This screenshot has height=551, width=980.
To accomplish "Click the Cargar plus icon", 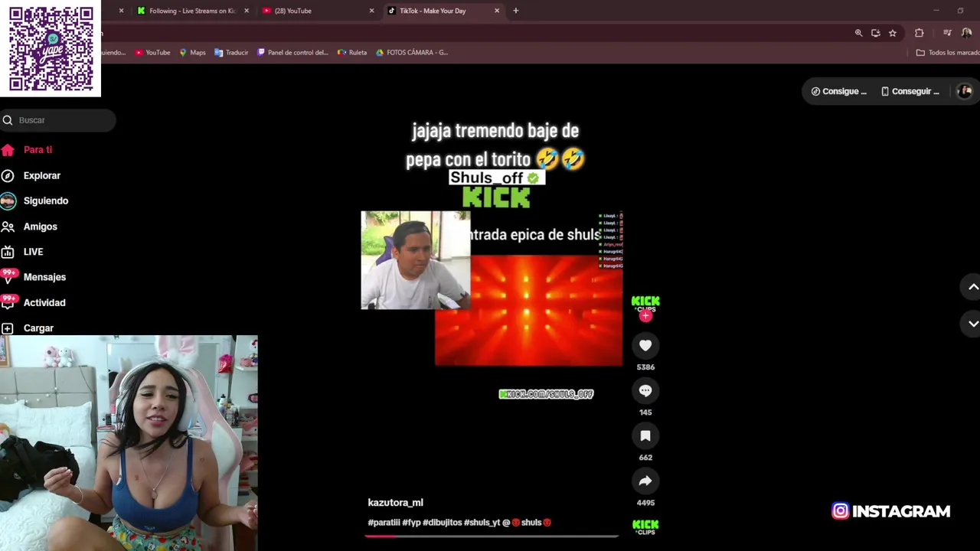I will [8, 328].
